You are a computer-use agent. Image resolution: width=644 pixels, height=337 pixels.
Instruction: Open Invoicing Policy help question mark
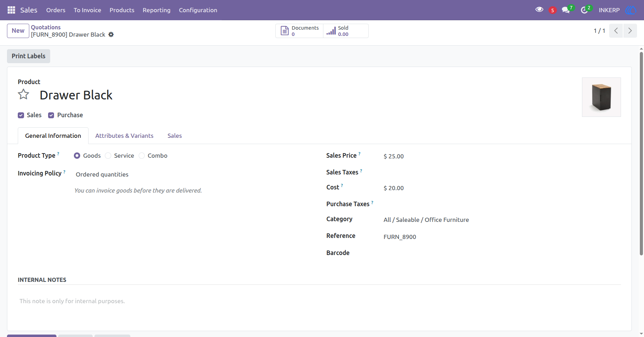pos(64,171)
